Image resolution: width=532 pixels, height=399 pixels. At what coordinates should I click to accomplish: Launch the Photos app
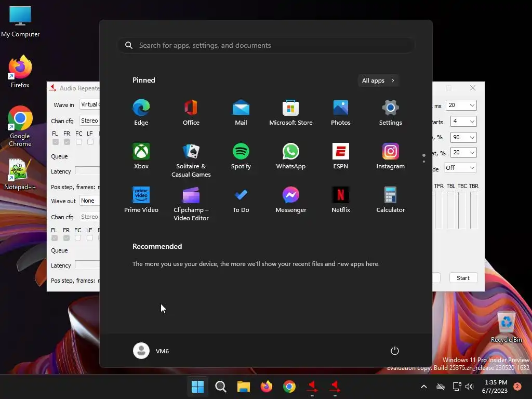(x=341, y=113)
